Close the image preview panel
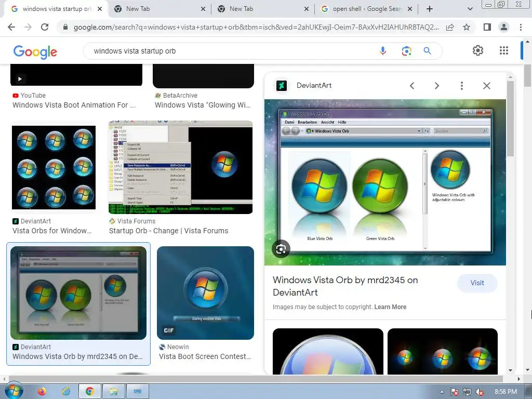Viewport: 532px width, 399px height. click(x=486, y=86)
